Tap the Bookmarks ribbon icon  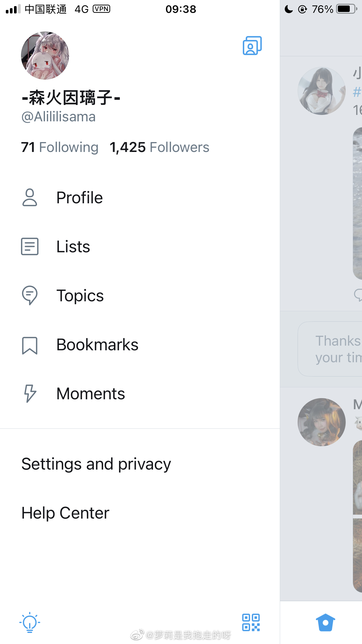click(30, 345)
